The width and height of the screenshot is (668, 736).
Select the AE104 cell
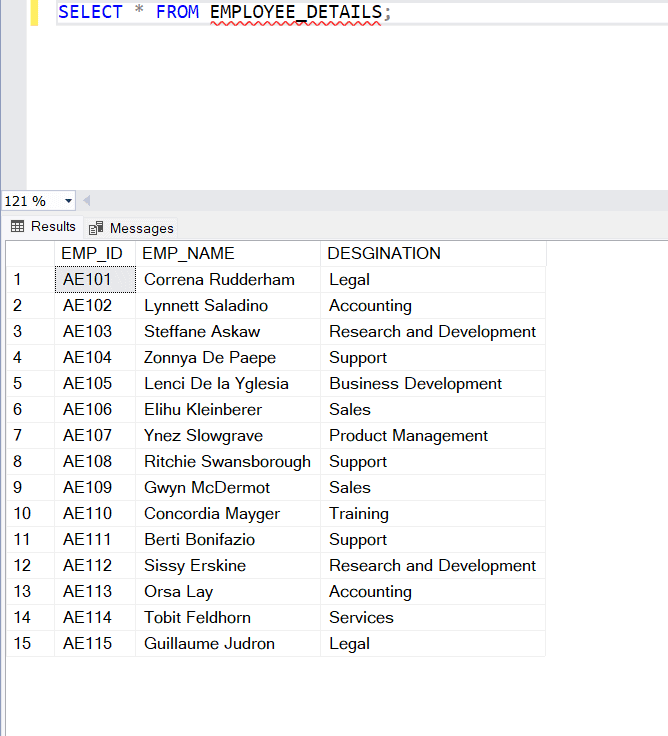click(95, 358)
